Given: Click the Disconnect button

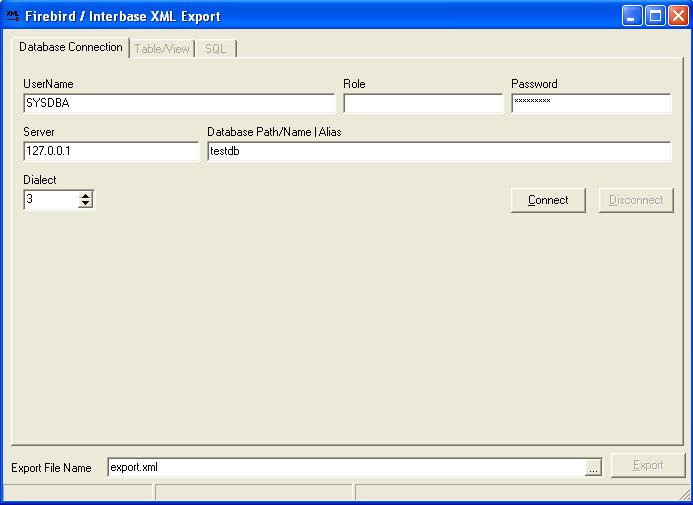Looking at the screenshot, I should [x=636, y=200].
